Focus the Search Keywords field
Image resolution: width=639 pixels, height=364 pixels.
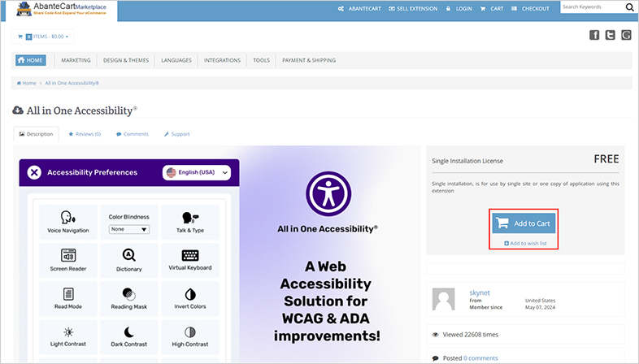click(x=592, y=7)
